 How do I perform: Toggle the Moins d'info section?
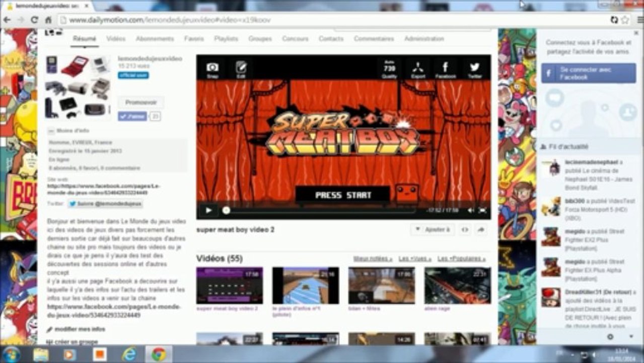[x=68, y=131]
